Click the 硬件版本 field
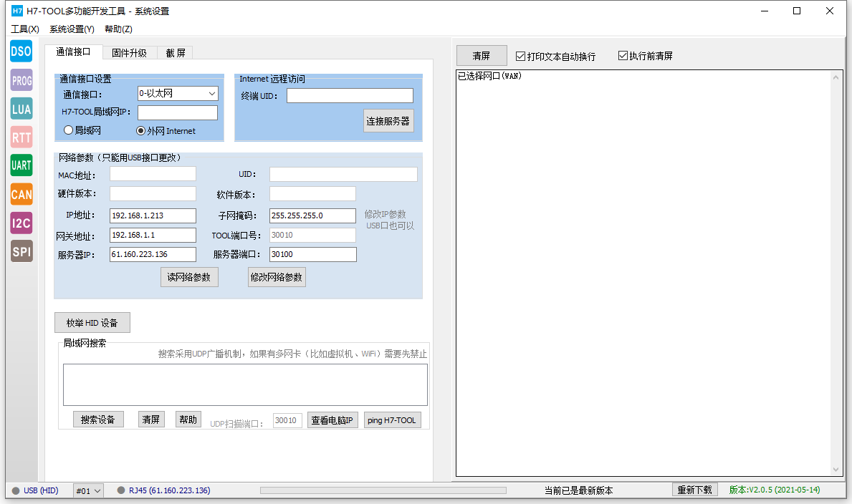Viewport: 852px width, 504px height. pyautogui.click(x=153, y=194)
